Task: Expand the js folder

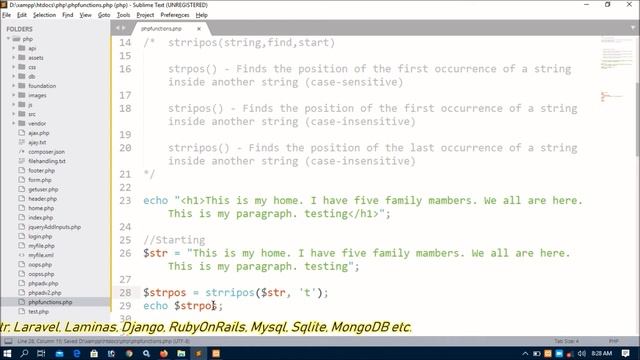Action: [x=13, y=104]
